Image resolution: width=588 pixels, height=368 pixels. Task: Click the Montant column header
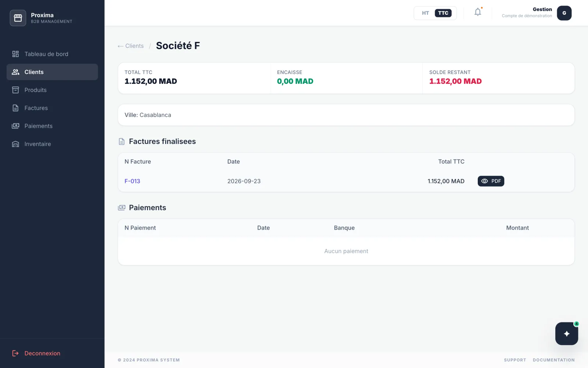pyautogui.click(x=517, y=228)
